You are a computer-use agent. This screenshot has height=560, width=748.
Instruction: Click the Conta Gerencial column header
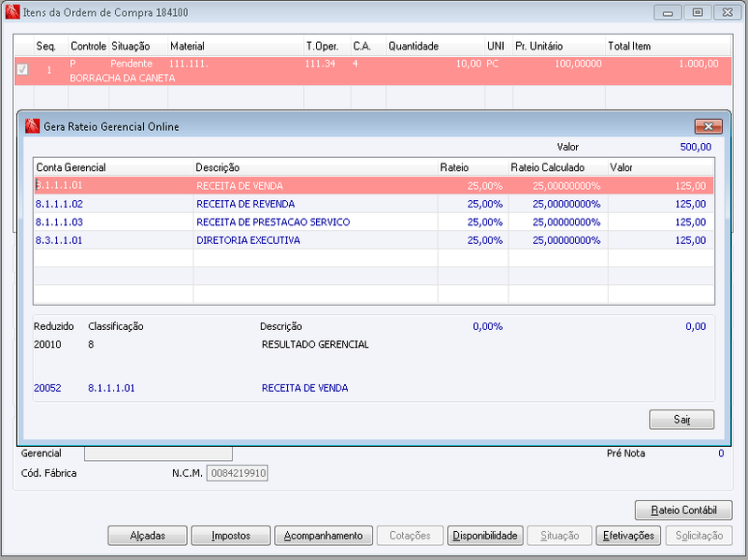tap(113, 167)
